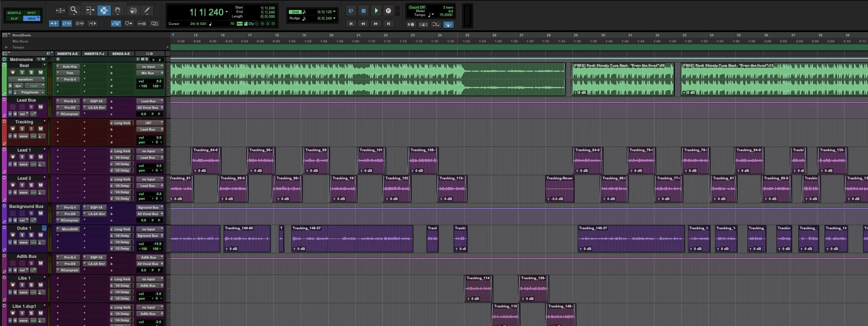Click the INSERTS A-E column header
The height and width of the screenshot is (326, 868).
pos(67,54)
